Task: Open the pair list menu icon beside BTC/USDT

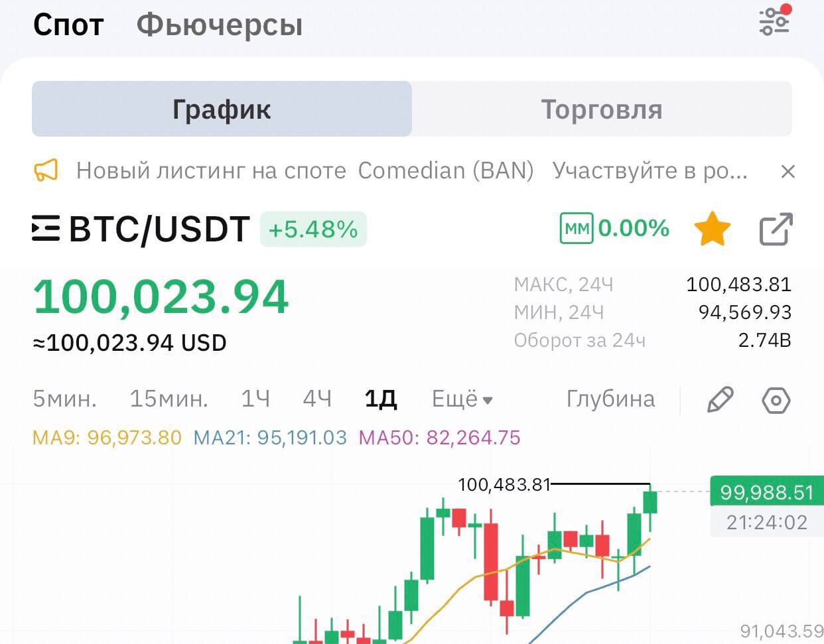Action: [46, 229]
